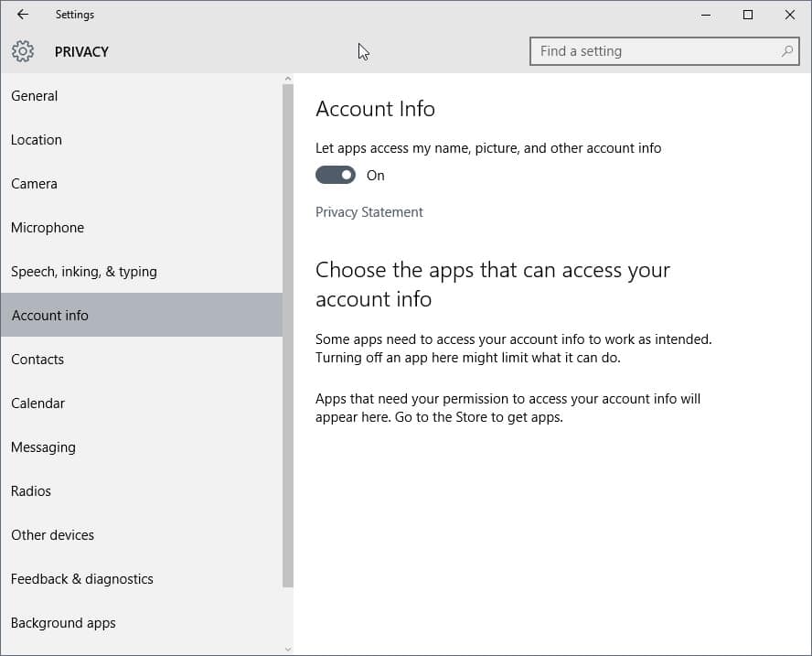
Task: Go to Other devices settings
Action: coord(52,535)
